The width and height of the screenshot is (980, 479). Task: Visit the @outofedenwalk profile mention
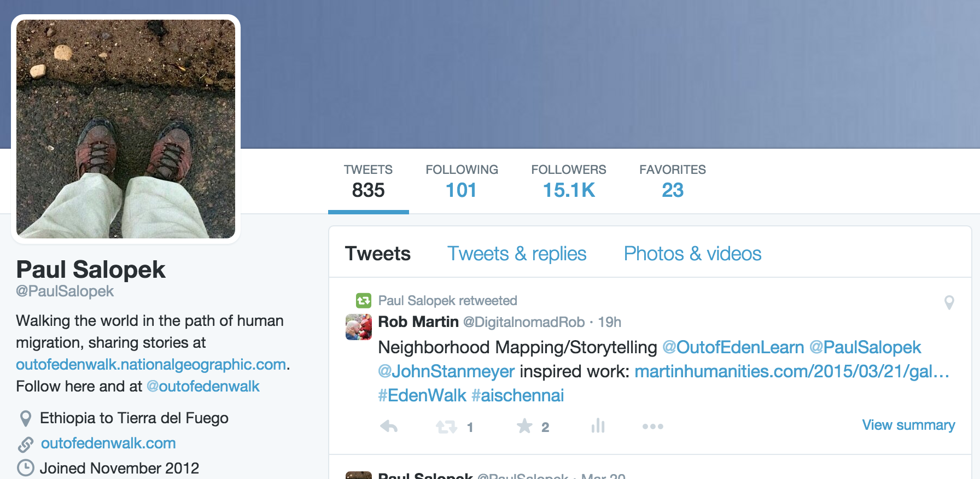(x=203, y=387)
